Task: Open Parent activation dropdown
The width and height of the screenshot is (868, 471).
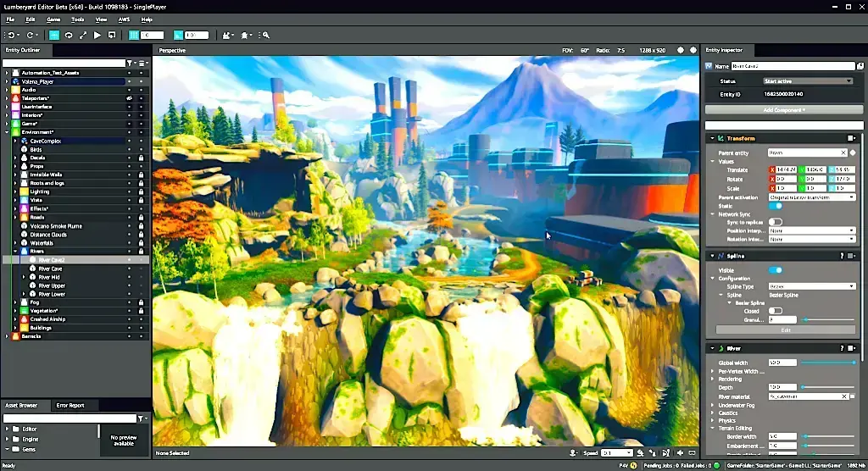Action: click(x=811, y=197)
